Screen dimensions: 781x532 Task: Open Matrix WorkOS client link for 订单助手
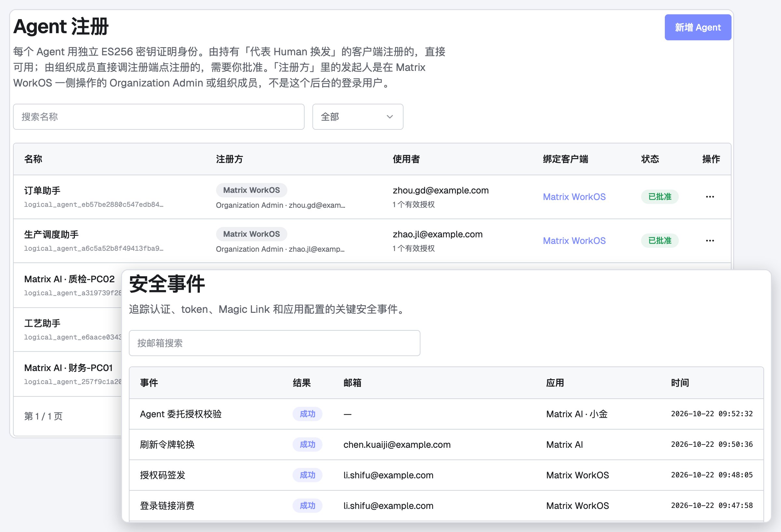tap(574, 197)
